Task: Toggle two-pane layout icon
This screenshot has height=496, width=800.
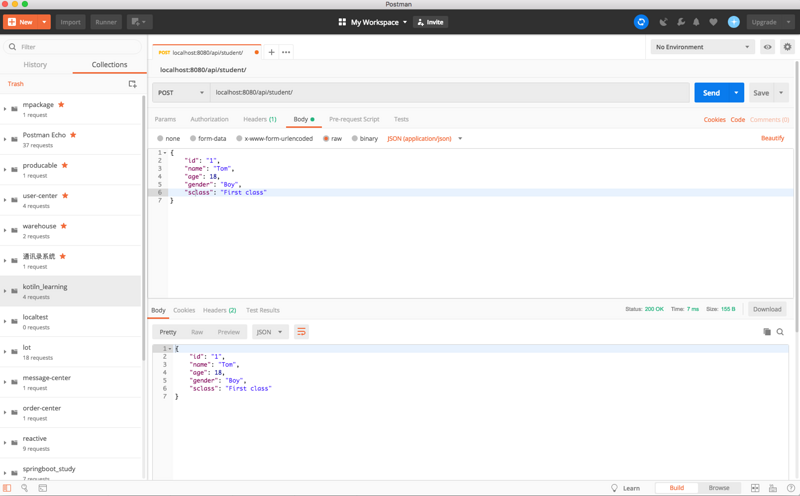Action: [x=755, y=488]
